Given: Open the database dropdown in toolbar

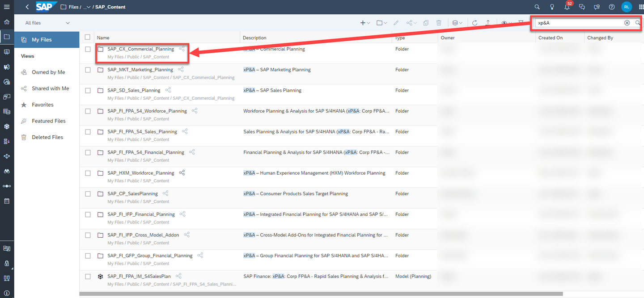Looking at the screenshot, I should coord(458,23).
